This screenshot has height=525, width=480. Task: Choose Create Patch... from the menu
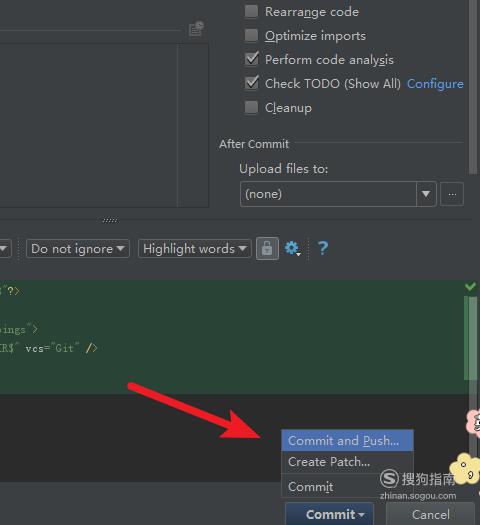(347, 462)
